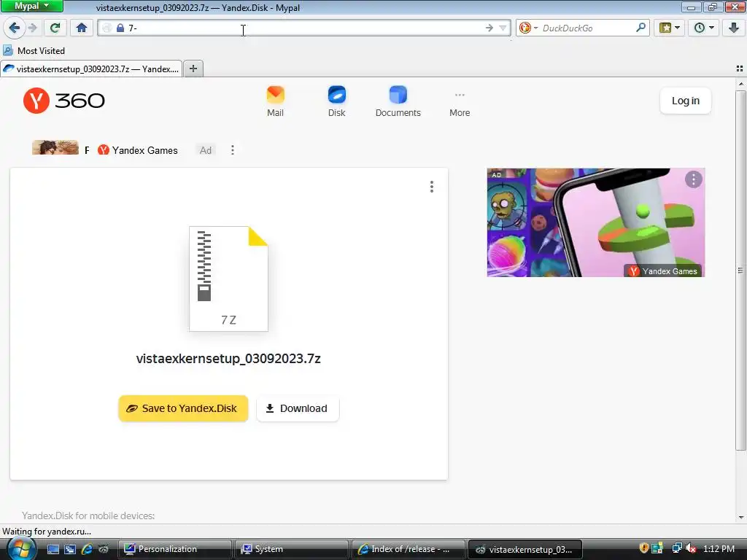Image resolution: width=747 pixels, height=560 pixels.
Task: Open Yandex Disk service
Action: click(x=336, y=101)
